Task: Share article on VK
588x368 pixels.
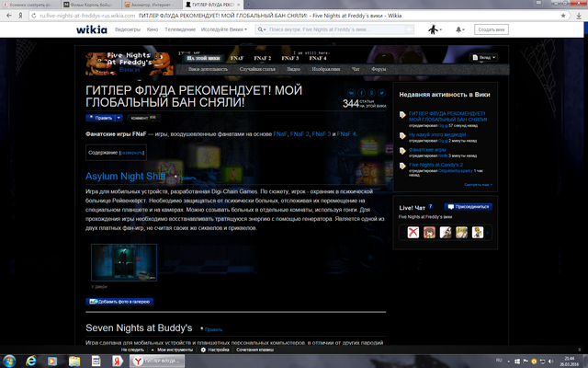Action: (351, 93)
